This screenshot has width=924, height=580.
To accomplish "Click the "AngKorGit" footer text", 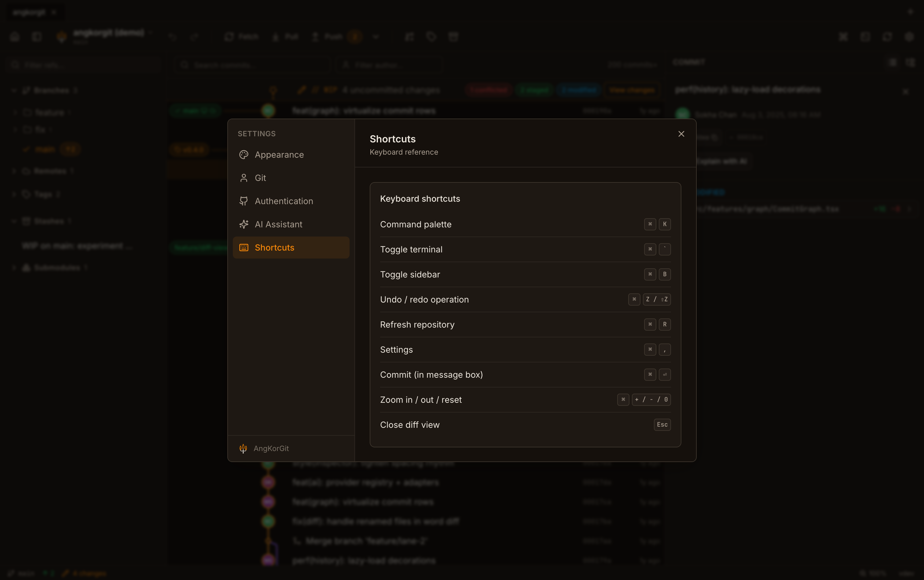I will pyautogui.click(x=271, y=448).
